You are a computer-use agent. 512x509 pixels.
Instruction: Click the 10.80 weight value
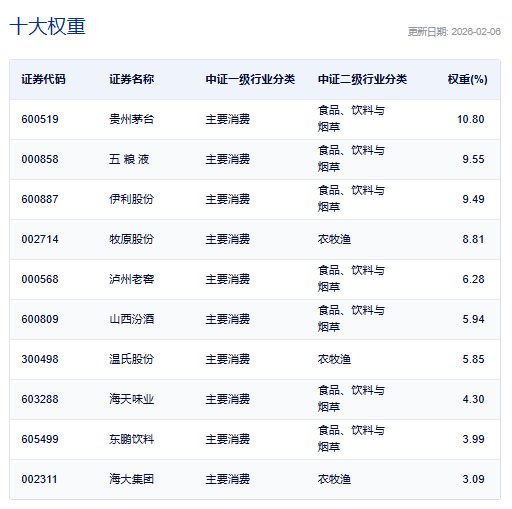pos(470,119)
